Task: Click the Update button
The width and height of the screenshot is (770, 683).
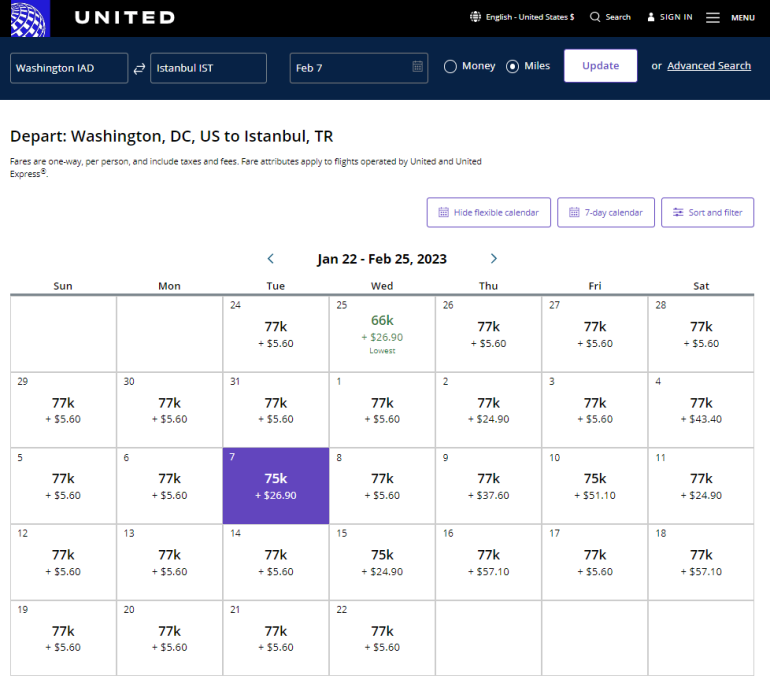Action: [600, 66]
